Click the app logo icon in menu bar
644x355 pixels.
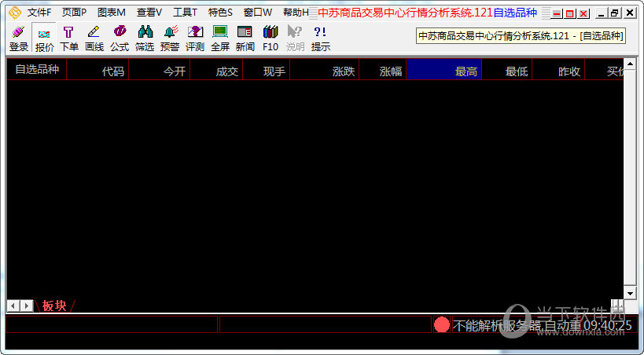[15, 13]
